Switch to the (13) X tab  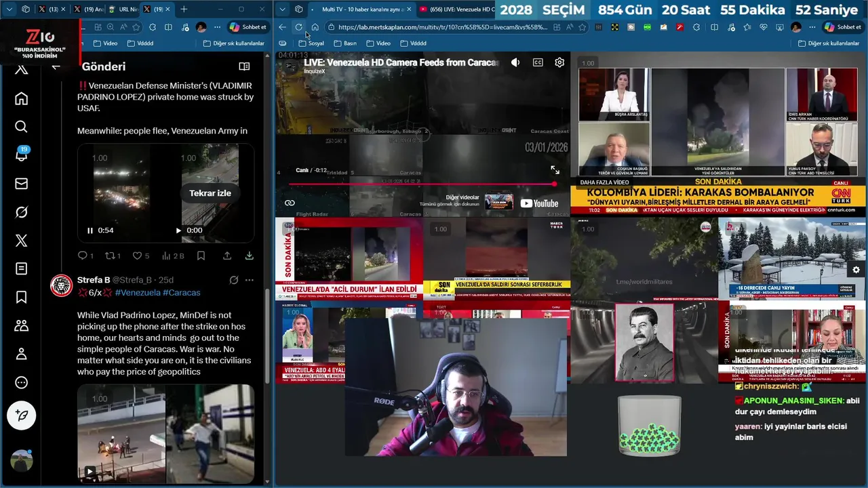pos(53,9)
